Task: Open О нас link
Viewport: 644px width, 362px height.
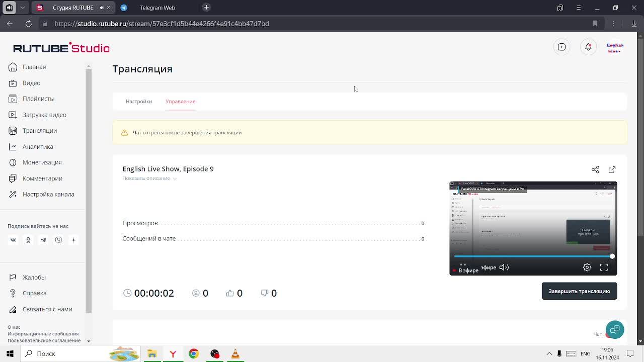Action: click(14, 327)
